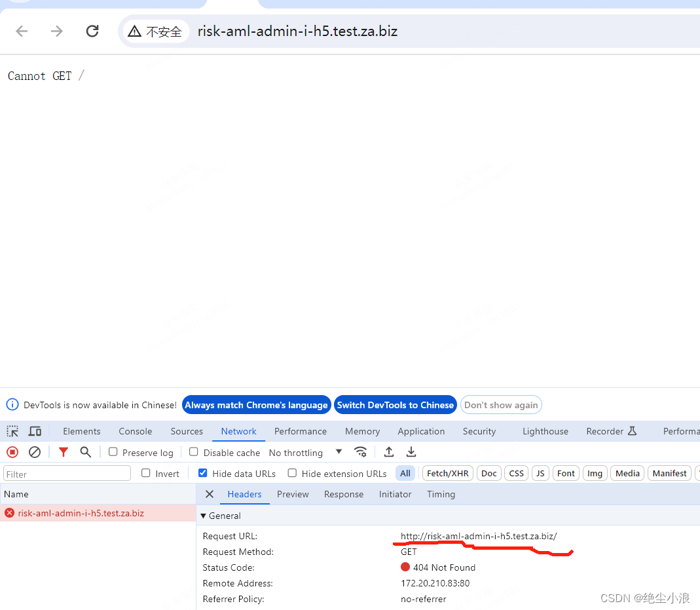Enable the Disable cache checkbox
Screen dimensions: 700x610
(193, 452)
